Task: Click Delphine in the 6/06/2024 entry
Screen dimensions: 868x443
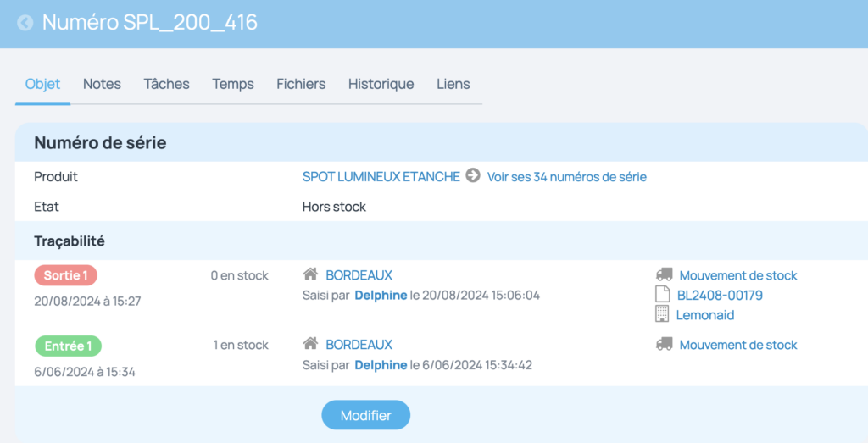Action: pyautogui.click(x=381, y=365)
